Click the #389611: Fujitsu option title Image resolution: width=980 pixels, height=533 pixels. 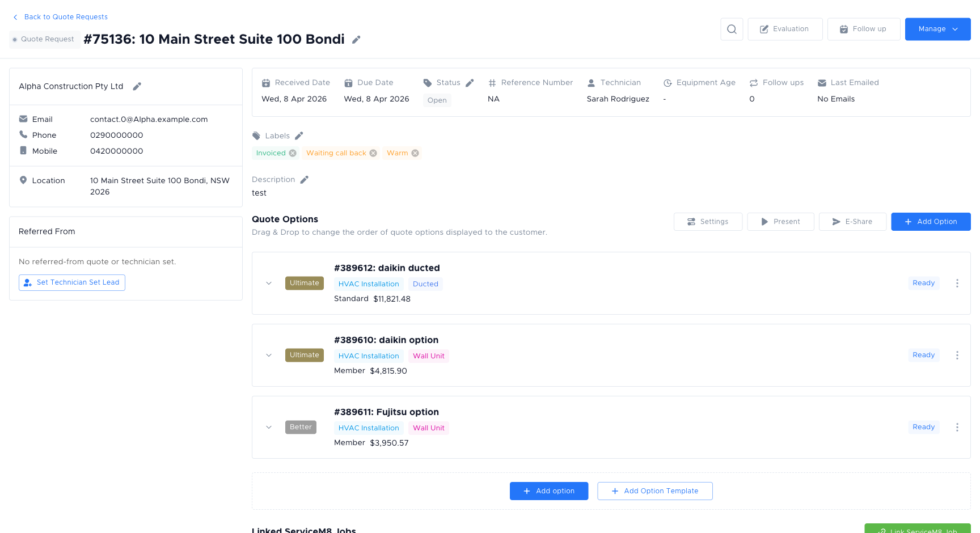(386, 412)
